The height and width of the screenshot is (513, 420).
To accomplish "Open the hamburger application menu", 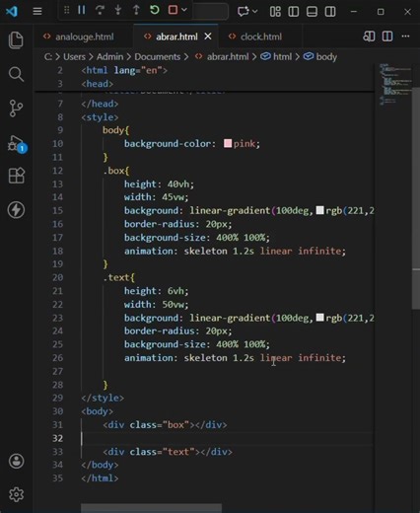I will (37, 12).
